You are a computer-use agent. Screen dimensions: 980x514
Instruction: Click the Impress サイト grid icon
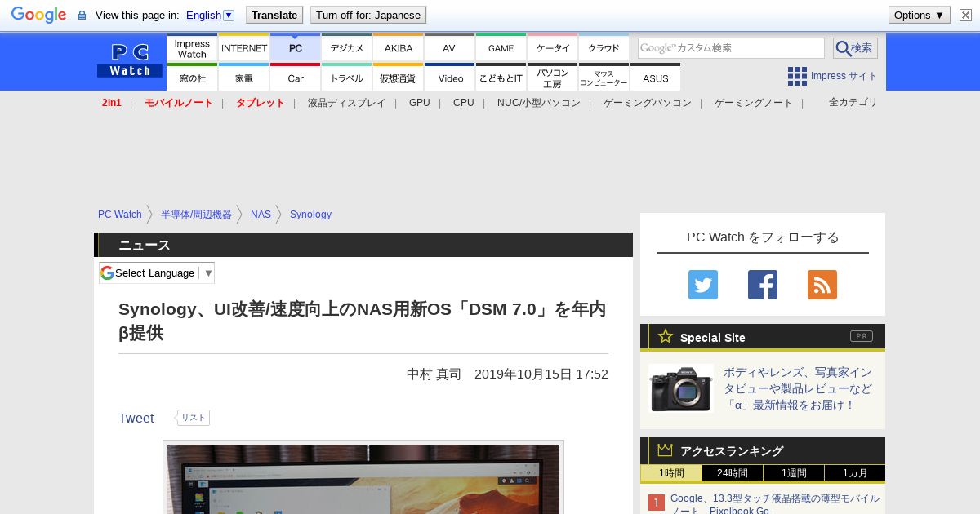click(x=797, y=76)
